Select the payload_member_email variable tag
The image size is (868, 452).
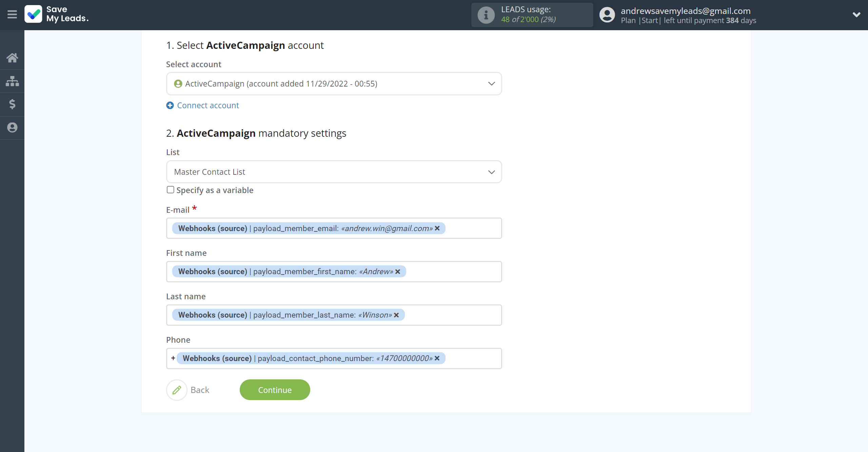(309, 228)
